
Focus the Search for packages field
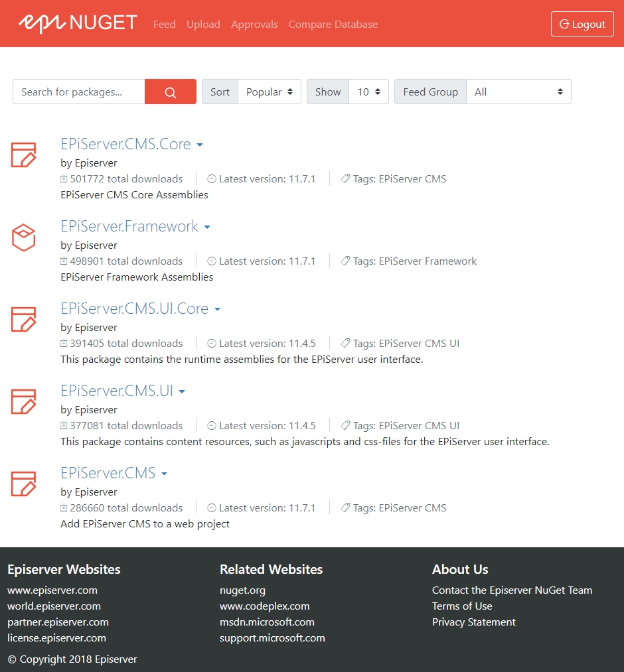(79, 92)
